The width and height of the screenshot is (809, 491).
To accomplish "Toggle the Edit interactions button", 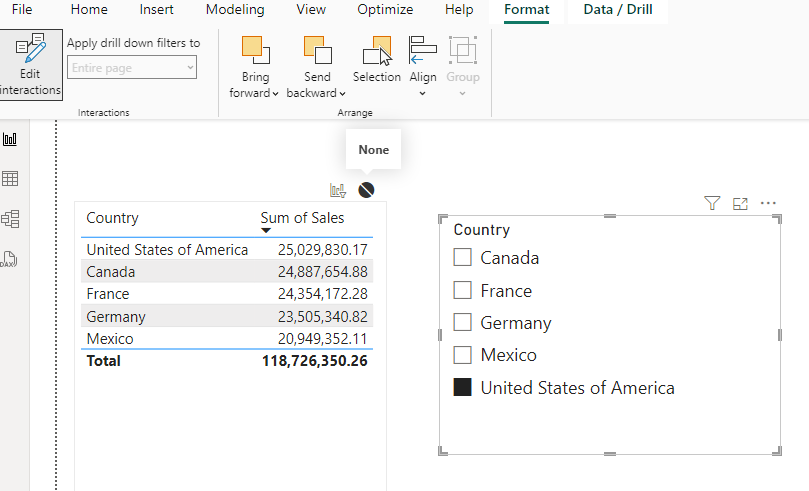I will click(30, 64).
